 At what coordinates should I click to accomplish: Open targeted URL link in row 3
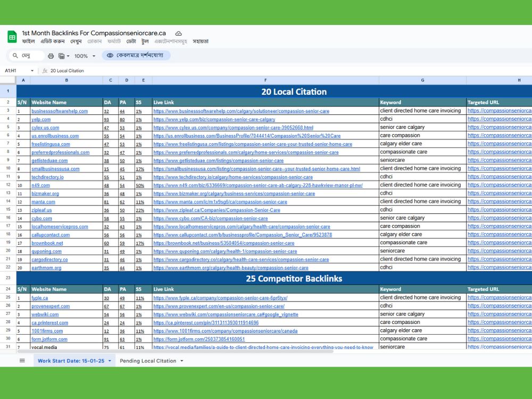click(x=500, y=111)
